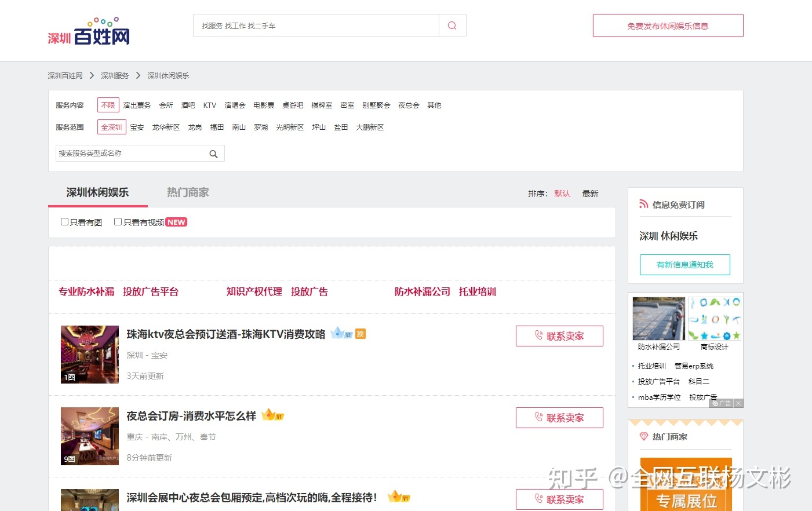Click the search icon in service filter box
The image size is (812, 511).
click(x=213, y=154)
